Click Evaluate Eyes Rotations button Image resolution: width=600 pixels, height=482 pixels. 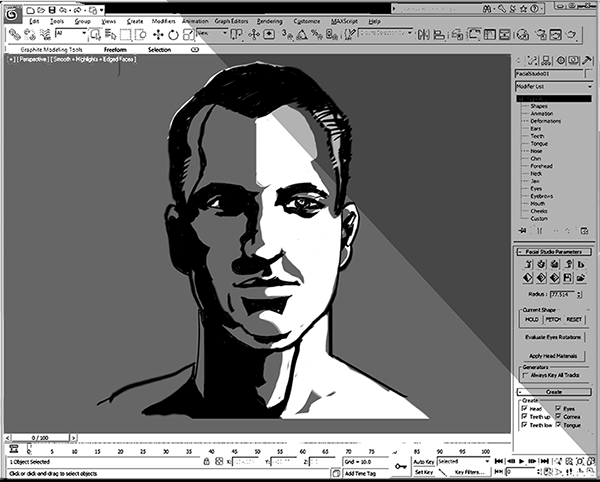click(x=553, y=337)
